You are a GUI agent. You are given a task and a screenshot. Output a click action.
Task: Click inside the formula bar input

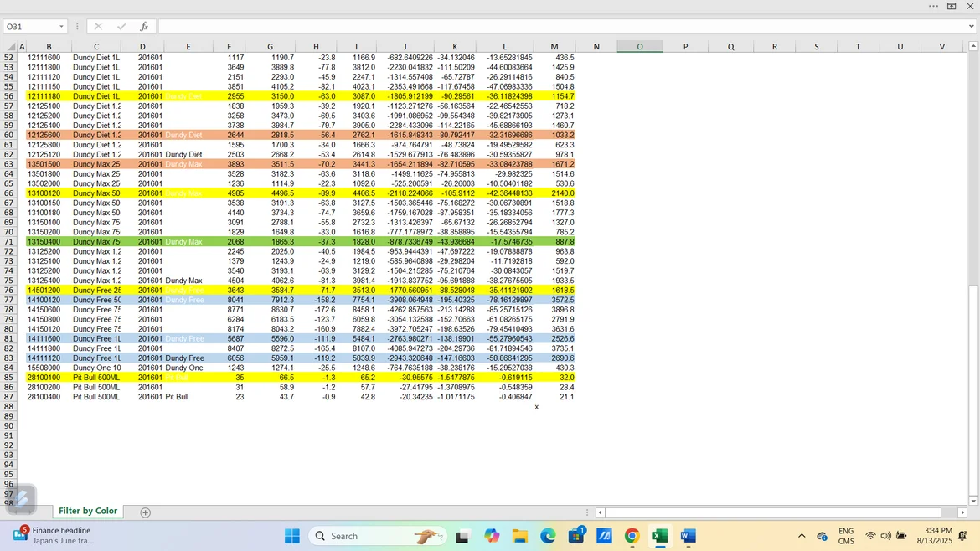561,26
